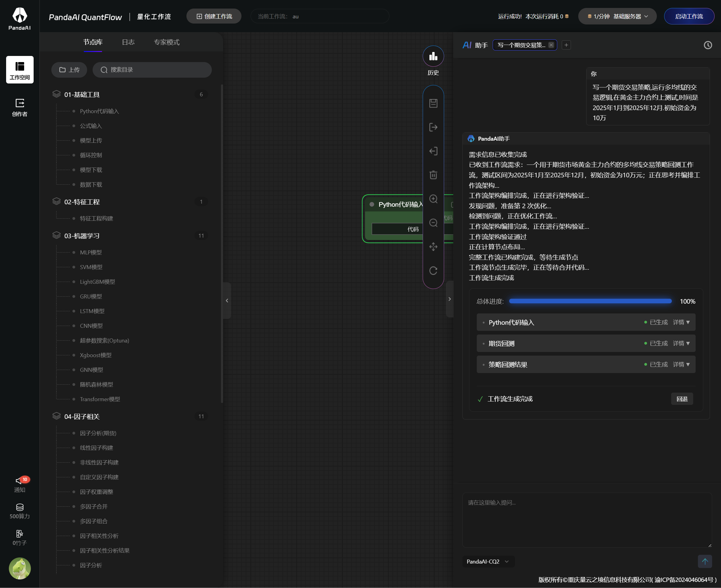Viewport: 721px width, 588px height.
Task: Click the 04-因子相关 layers icon
Action: [x=57, y=416]
